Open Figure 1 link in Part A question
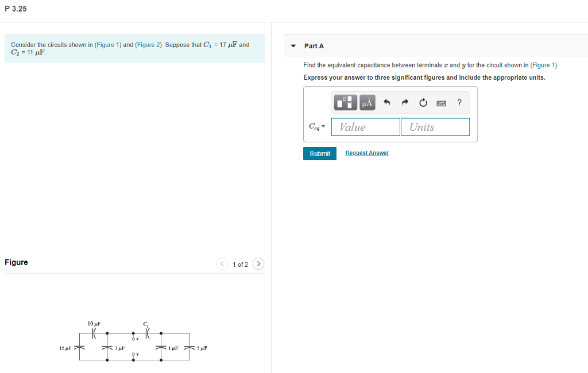Image resolution: width=588 pixels, height=373 pixels. [544, 65]
